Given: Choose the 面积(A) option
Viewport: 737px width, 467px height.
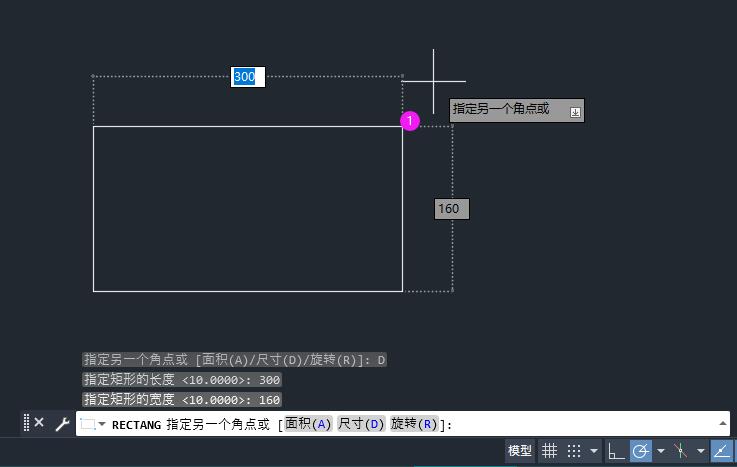Looking at the screenshot, I should pyautogui.click(x=308, y=424).
